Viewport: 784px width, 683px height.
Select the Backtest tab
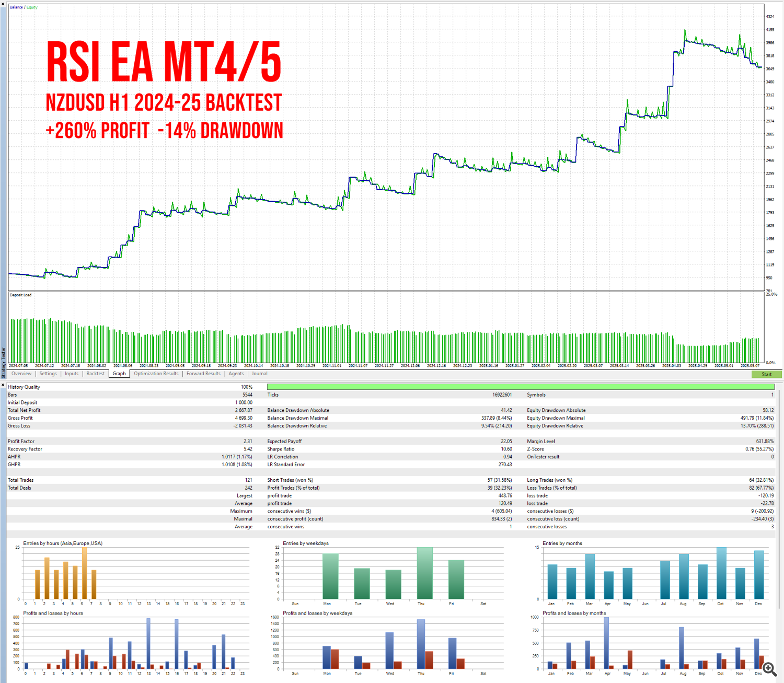[x=96, y=374]
